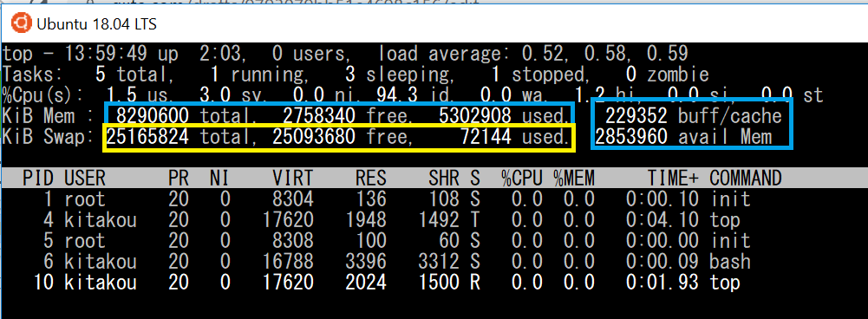This screenshot has height=319, width=868.
Task: Click the Ubuntu logo icon in title bar
Action: coord(21,23)
